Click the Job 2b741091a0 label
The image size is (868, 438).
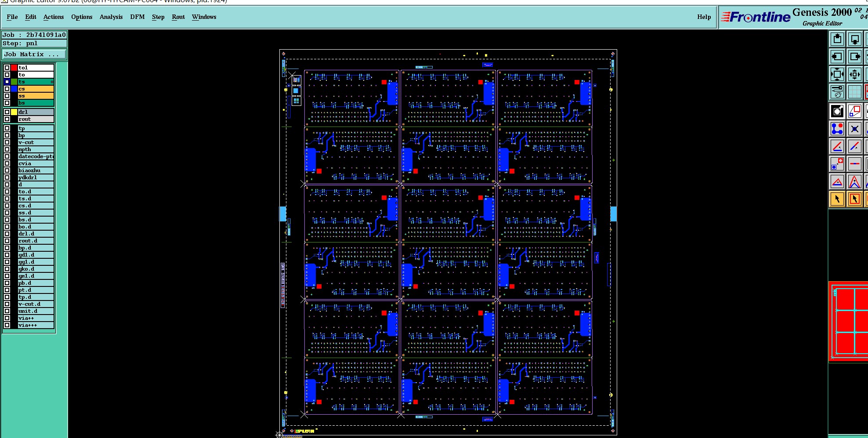click(34, 35)
